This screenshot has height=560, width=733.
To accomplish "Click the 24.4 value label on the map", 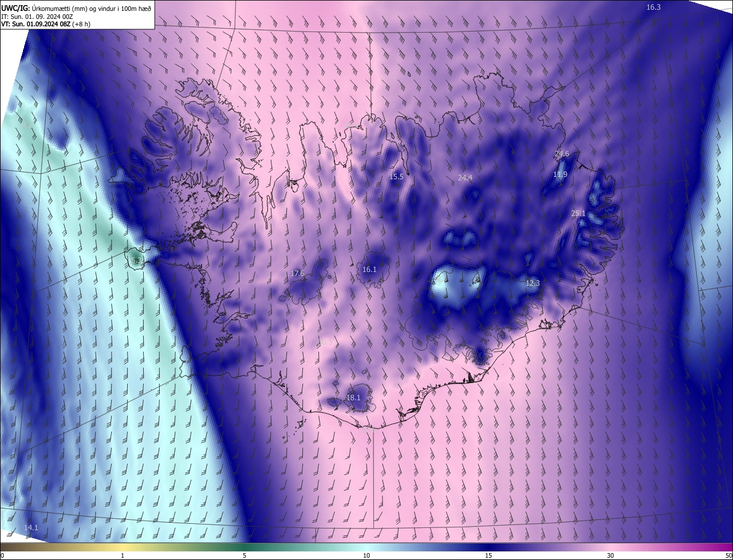I will click(x=465, y=178).
